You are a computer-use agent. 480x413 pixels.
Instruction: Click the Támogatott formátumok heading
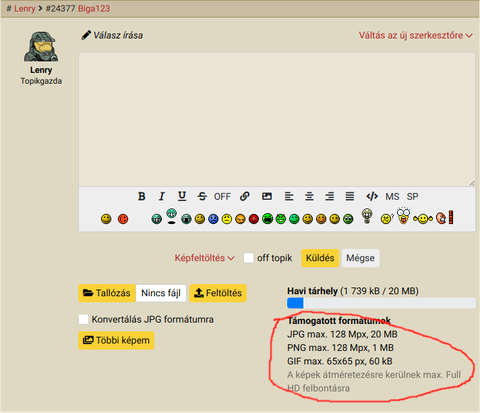tap(339, 321)
